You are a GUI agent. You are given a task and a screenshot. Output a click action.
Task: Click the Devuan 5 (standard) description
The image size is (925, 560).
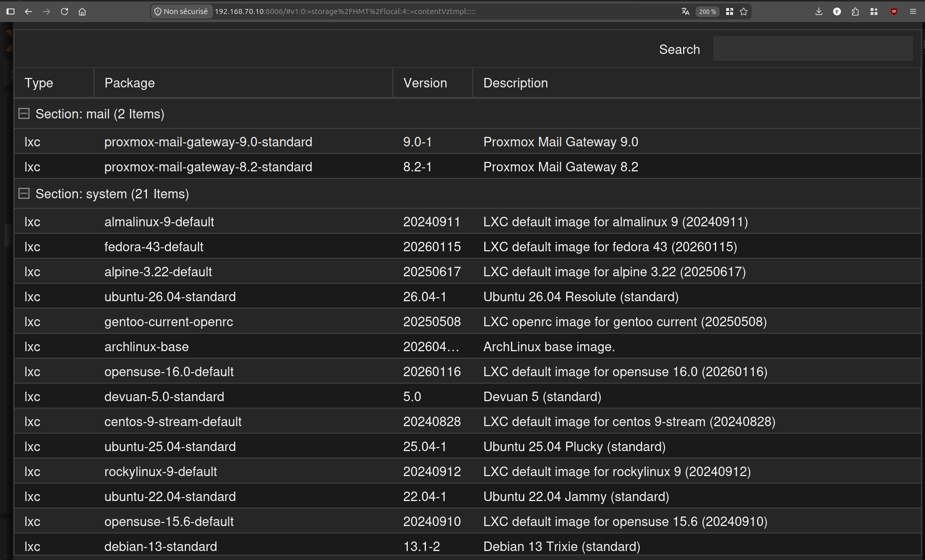pyautogui.click(x=542, y=397)
